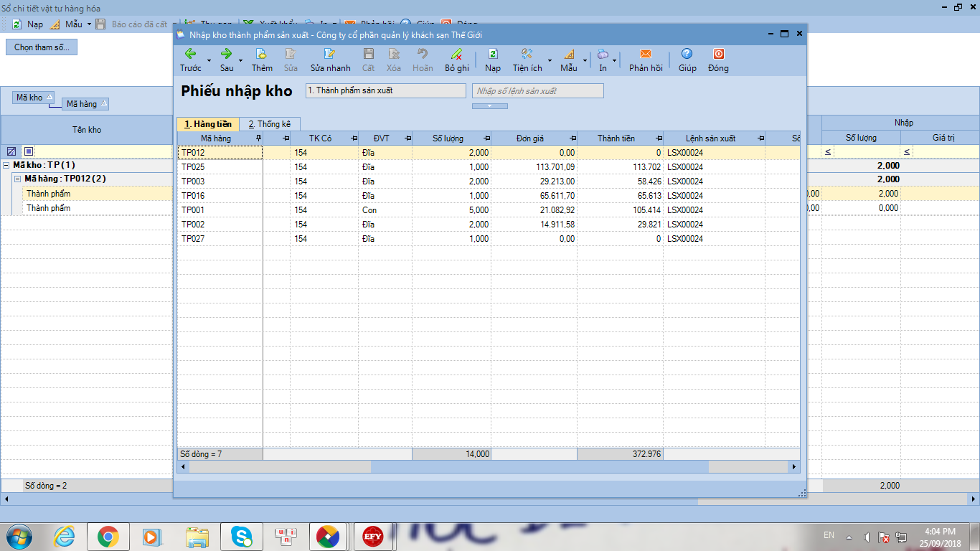Open Internet Explorer from the taskbar
The image size is (980, 551).
[x=65, y=536]
